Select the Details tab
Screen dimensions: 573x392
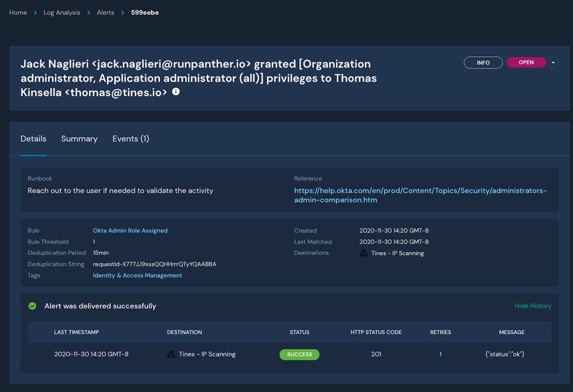click(x=33, y=139)
